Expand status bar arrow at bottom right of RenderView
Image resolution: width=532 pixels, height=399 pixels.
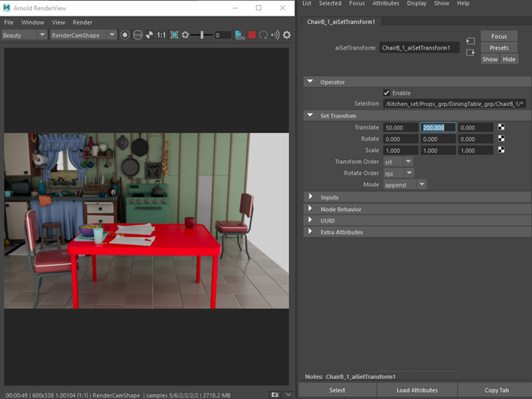coord(288,394)
